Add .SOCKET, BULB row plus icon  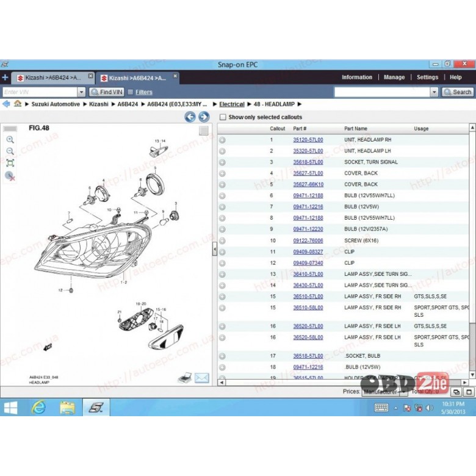click(222, 356)
